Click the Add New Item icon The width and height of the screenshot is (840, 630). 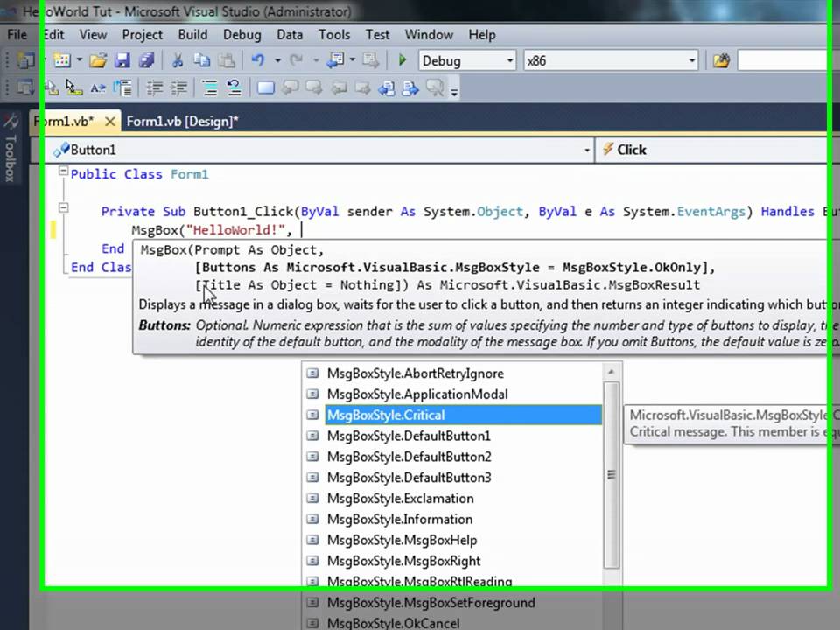tap(62, 60)
